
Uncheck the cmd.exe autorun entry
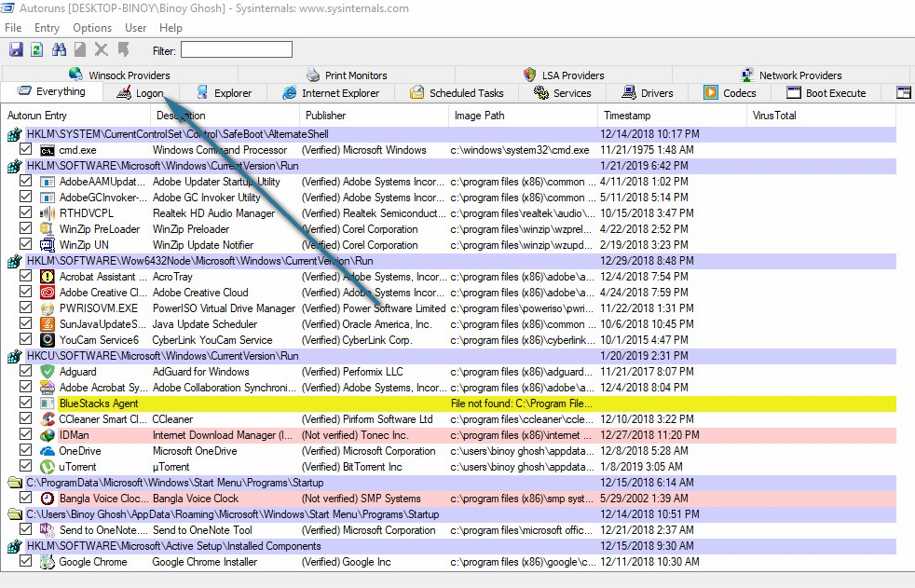(26, 149)
